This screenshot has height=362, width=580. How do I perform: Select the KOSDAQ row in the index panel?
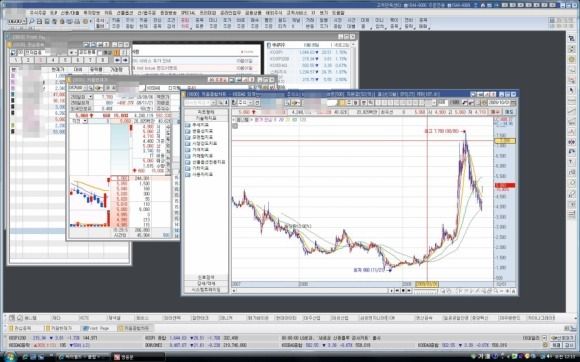[x=309, y=65]
